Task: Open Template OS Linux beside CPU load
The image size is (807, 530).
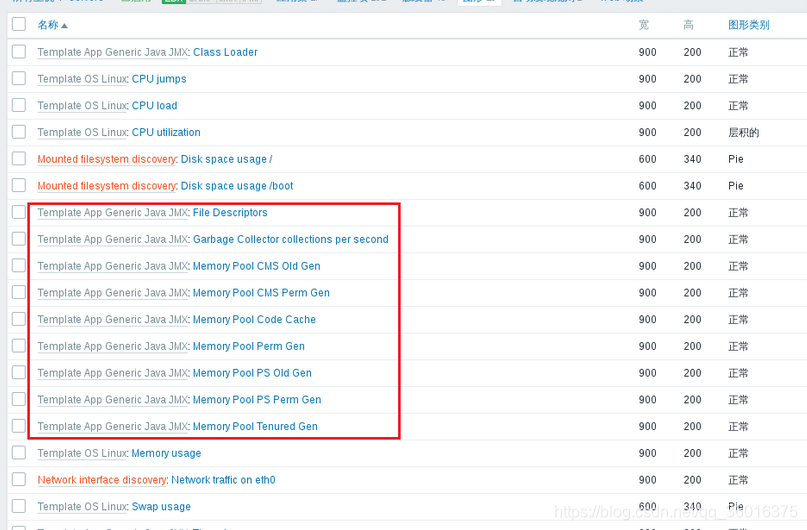Action: point(82,105)
